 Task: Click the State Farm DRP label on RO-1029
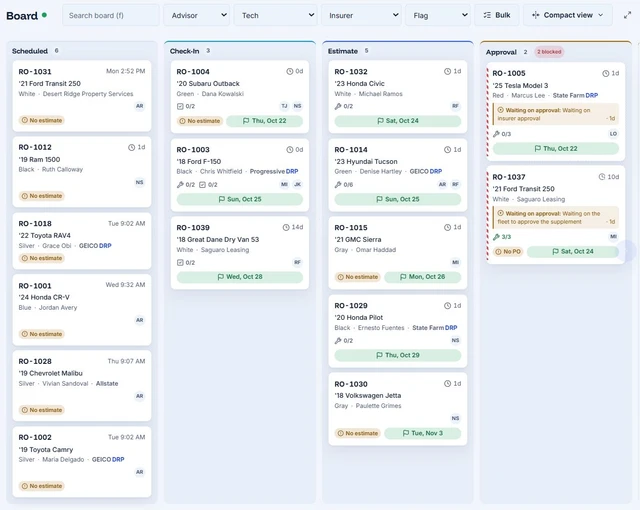[435, 328]
